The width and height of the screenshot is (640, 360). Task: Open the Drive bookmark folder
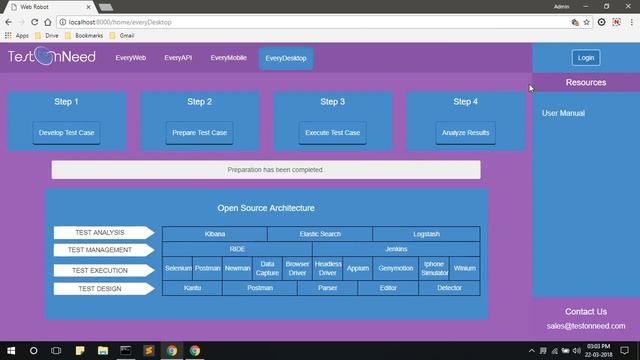[47, 36]
